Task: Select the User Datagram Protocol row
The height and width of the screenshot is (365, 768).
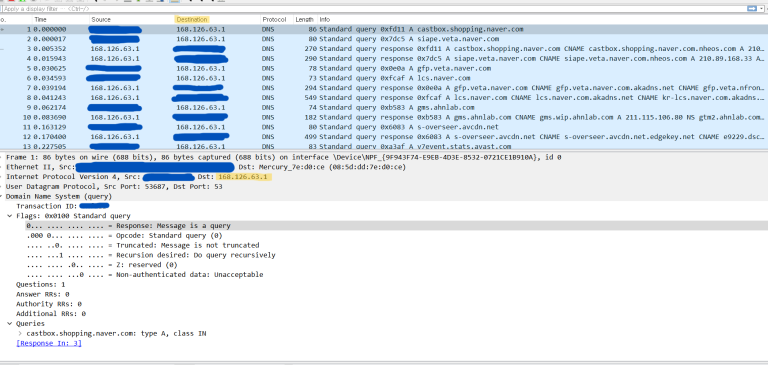Action: click(383, 187)
